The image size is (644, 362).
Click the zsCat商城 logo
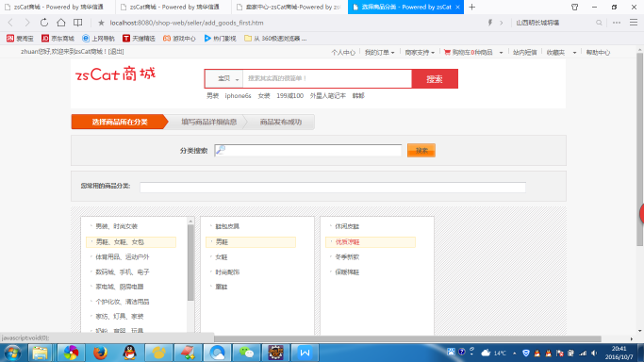tap(115, 74)
